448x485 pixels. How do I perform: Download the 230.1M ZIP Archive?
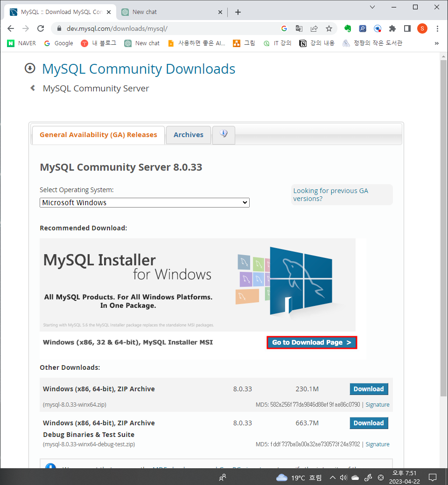tap(369, 389)
